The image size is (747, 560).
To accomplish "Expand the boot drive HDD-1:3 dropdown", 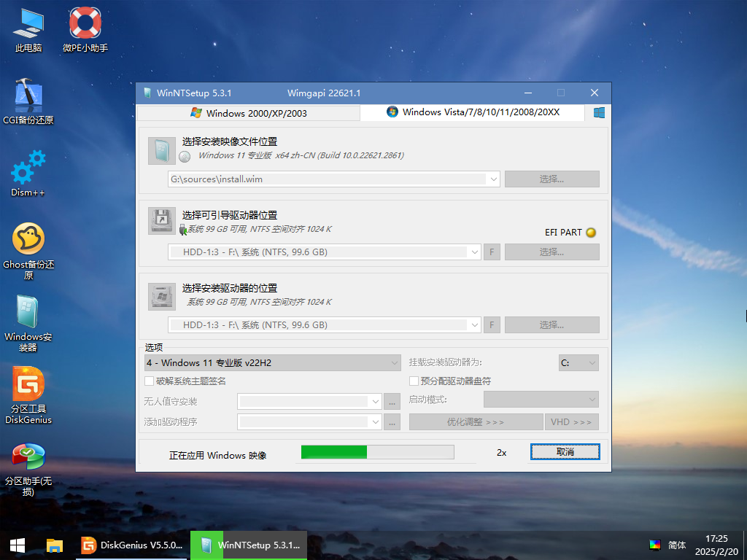I will click(474, 252).
